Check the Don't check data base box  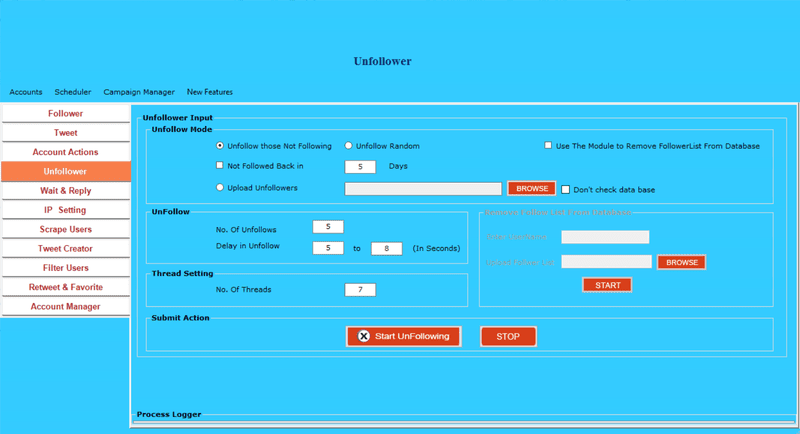tap(566, 190)
